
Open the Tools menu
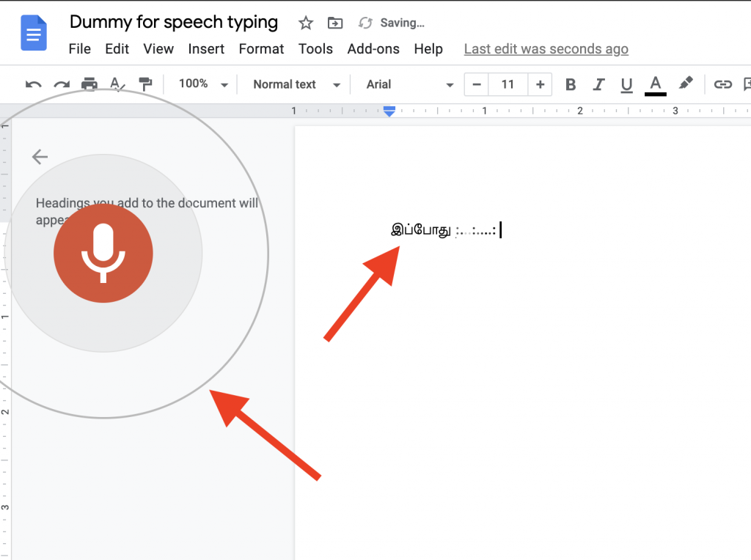click(315, 49)
